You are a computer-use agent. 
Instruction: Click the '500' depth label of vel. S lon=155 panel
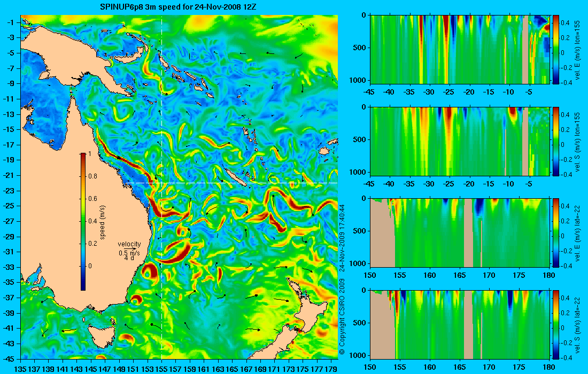360,139
